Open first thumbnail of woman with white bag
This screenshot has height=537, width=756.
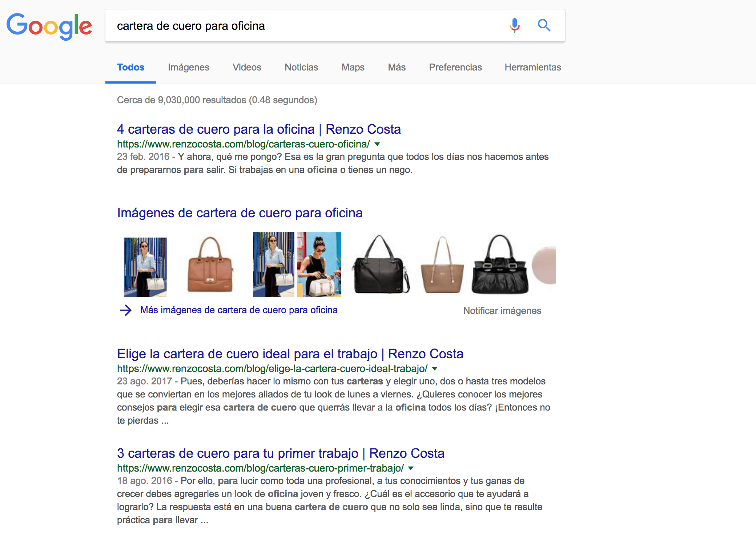click(x=145, y=267)
